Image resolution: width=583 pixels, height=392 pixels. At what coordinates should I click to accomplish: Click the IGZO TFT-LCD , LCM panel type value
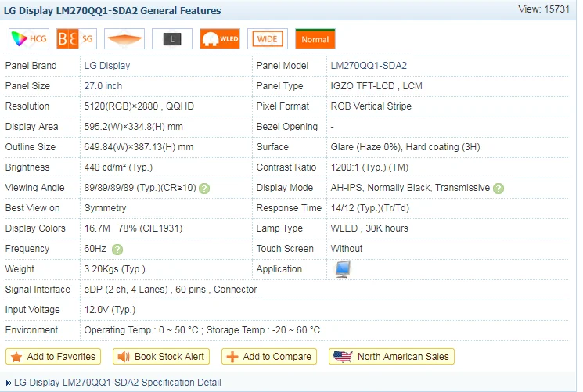coord(376,86)
